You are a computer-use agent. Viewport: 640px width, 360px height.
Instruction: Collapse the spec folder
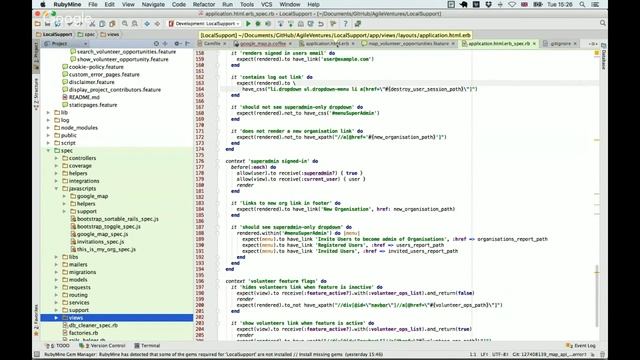point(49,151)
